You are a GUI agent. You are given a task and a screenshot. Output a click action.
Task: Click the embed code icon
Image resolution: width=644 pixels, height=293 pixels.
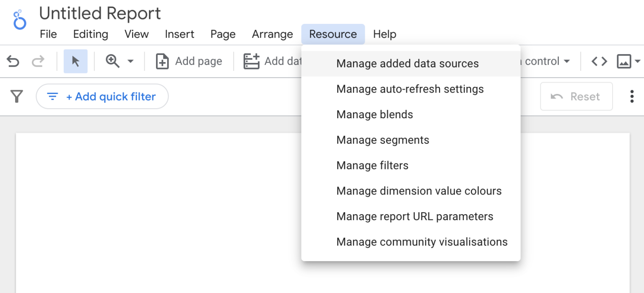click(599, 61)
